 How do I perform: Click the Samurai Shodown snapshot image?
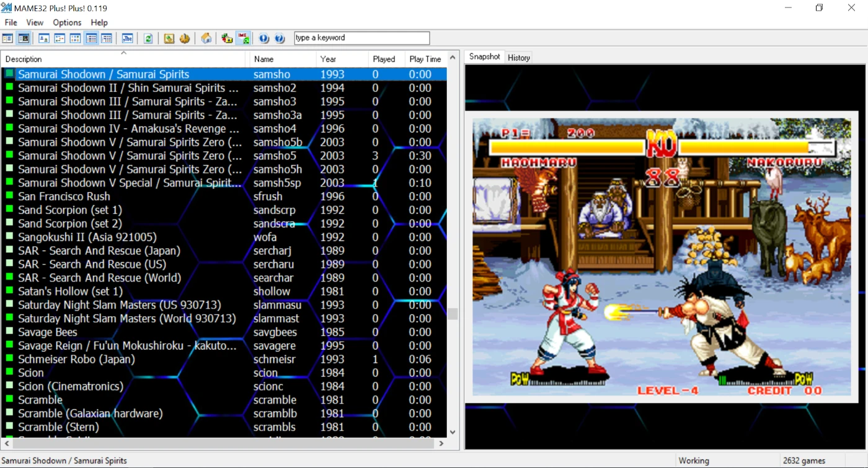click(662, 257)
